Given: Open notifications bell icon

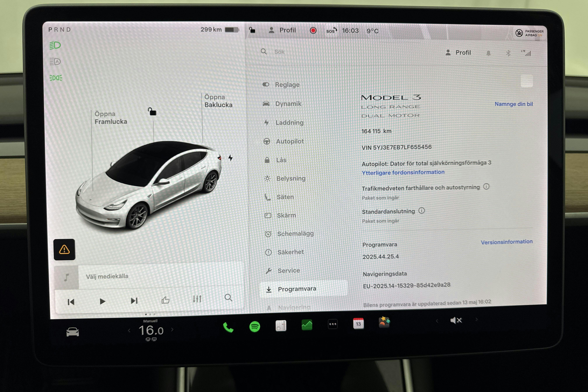Looking at the screenshot, I should point(488,53).
